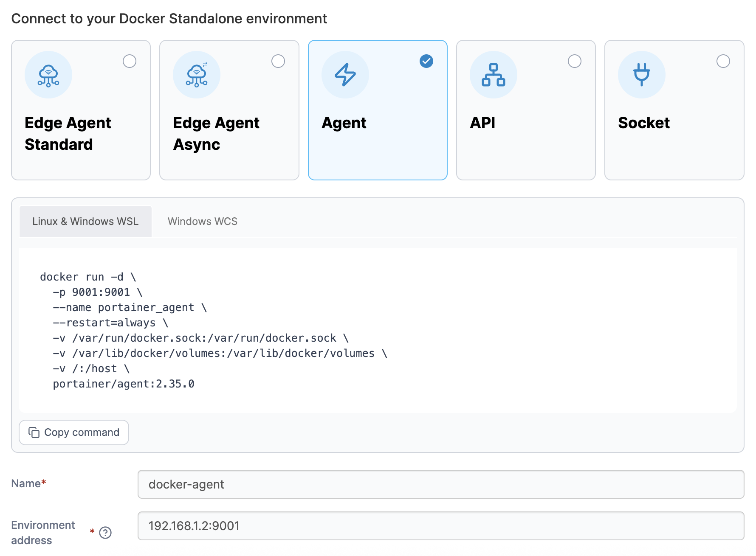Click the Agent lightning bolt icon
Screen dimensions: 756x556
pos(345,75)
